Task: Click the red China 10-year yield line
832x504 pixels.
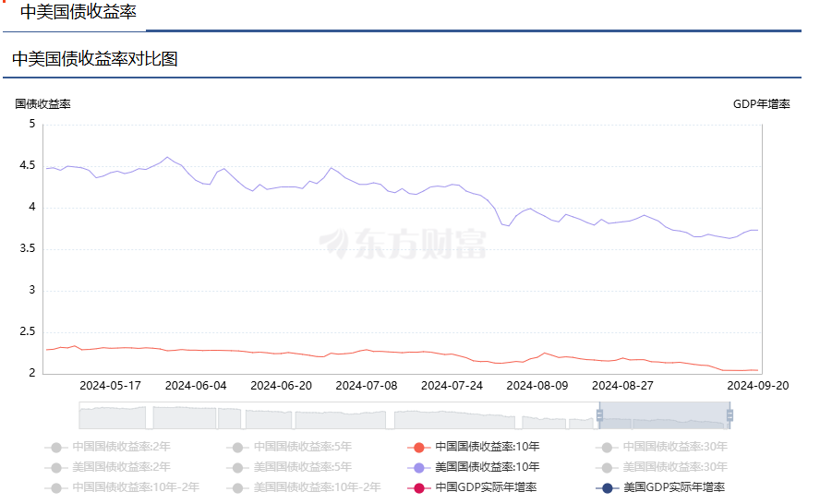Action: [404, 353]
